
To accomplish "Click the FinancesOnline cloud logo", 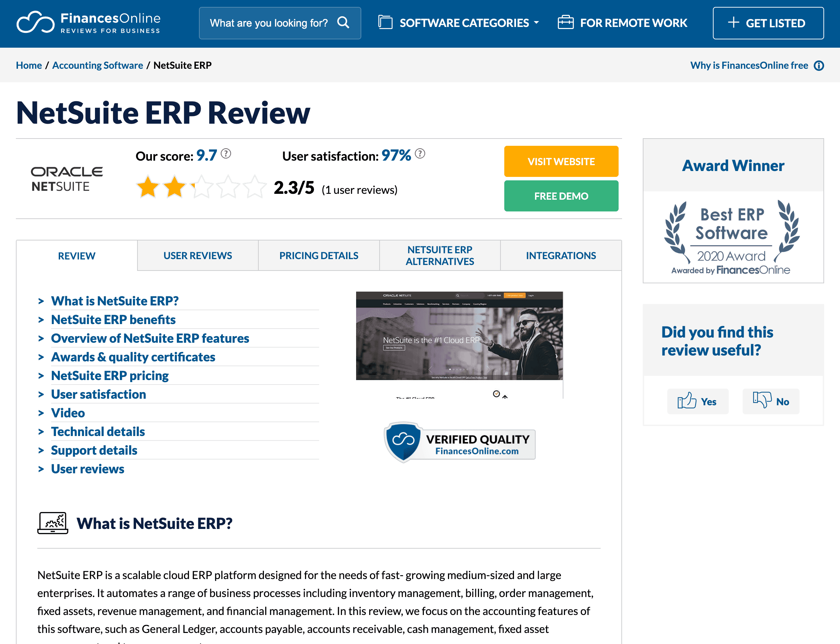I will point(35,22).
